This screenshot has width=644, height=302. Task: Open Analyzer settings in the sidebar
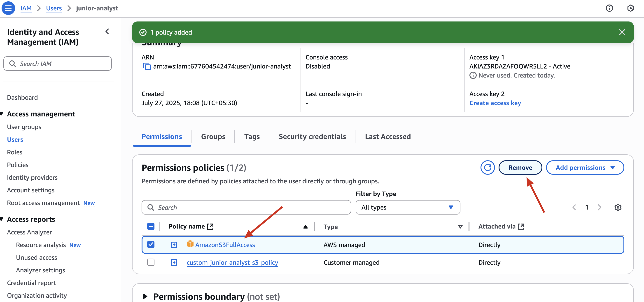[x=40, y=270]
